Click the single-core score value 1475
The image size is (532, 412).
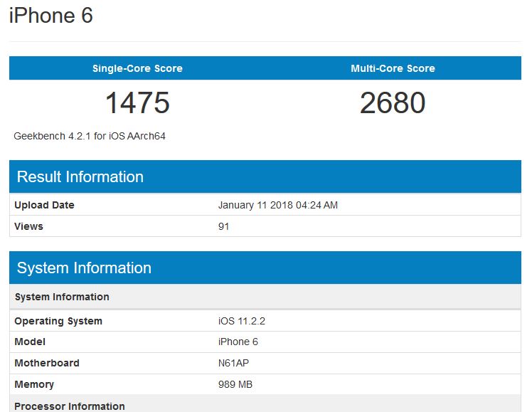click(x=137, y=102)
